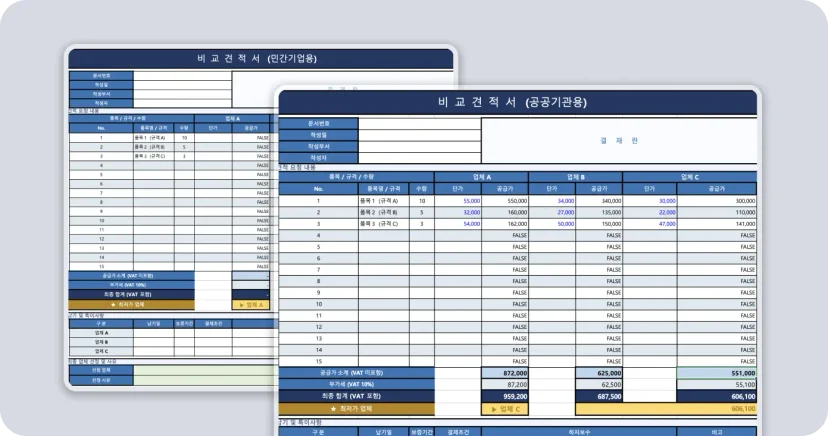Click 품목 1 (규격 A) cell in 공공기관용 sheet
Viewport: 828px width, 436px height.
point(384,201)
